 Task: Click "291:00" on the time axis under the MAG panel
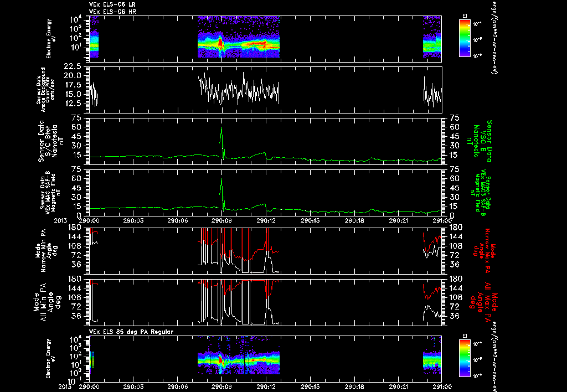(x=442, y=220)
